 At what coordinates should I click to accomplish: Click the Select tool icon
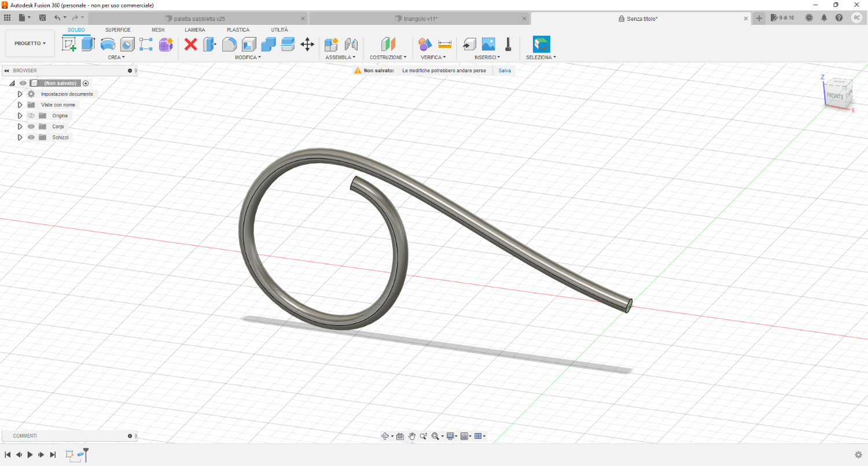tap(542, 44)
